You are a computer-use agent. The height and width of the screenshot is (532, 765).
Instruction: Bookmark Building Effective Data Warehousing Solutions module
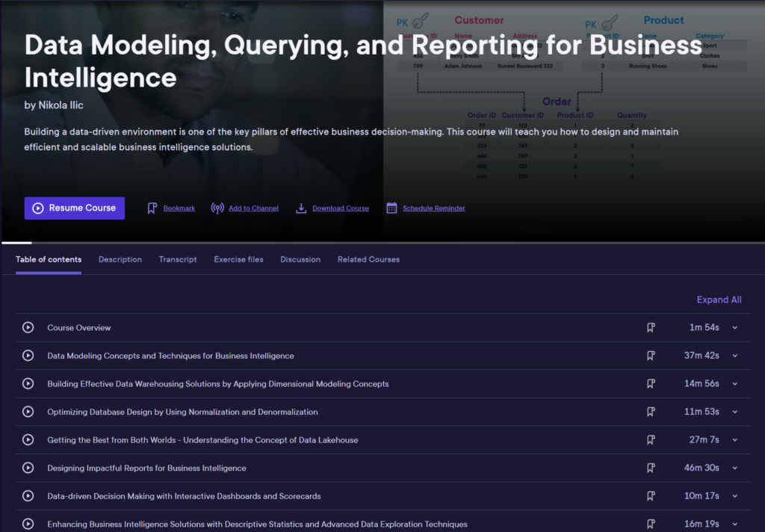pos(651,383)
